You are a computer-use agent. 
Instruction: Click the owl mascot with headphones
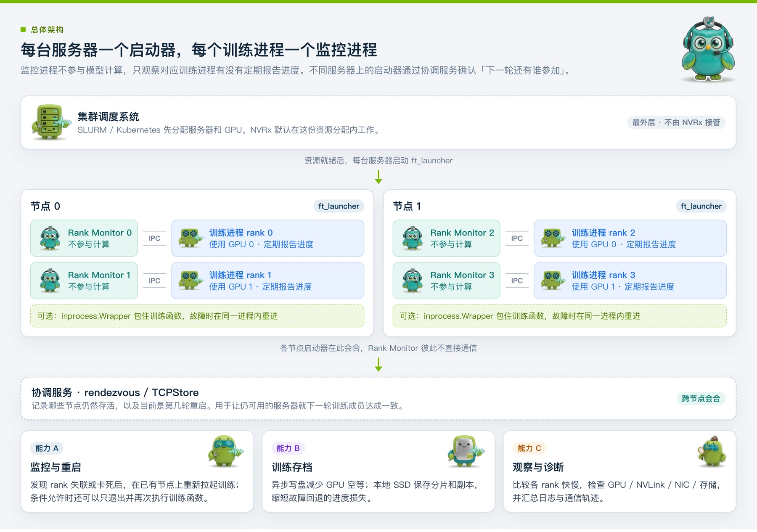(x=708, y=49)
